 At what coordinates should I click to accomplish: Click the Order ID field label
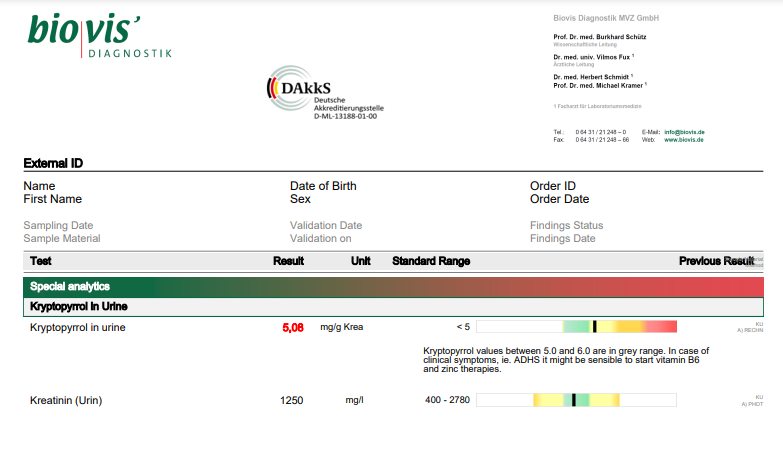552,186
